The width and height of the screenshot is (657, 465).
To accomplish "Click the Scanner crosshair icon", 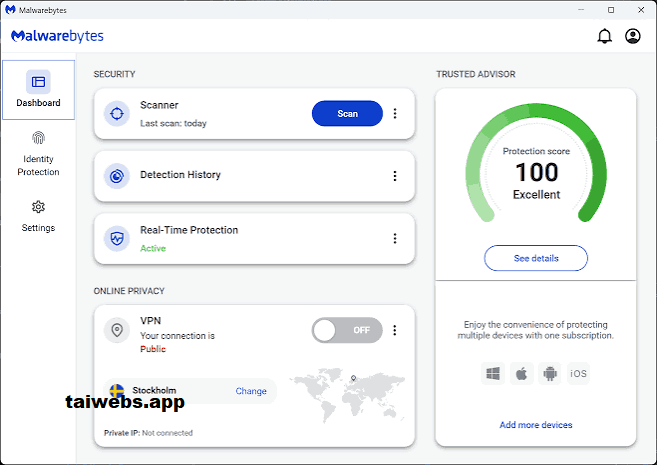I will click(x=116, y=114).
